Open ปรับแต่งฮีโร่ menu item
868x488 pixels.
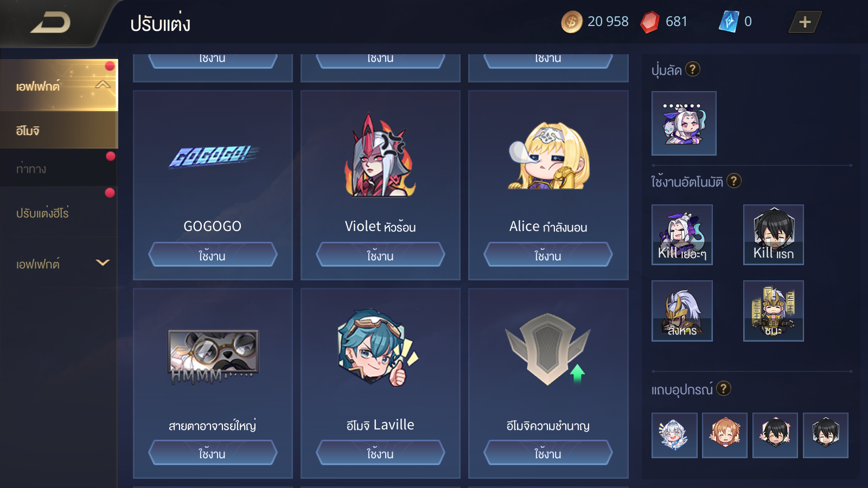(x=59, y=213)
